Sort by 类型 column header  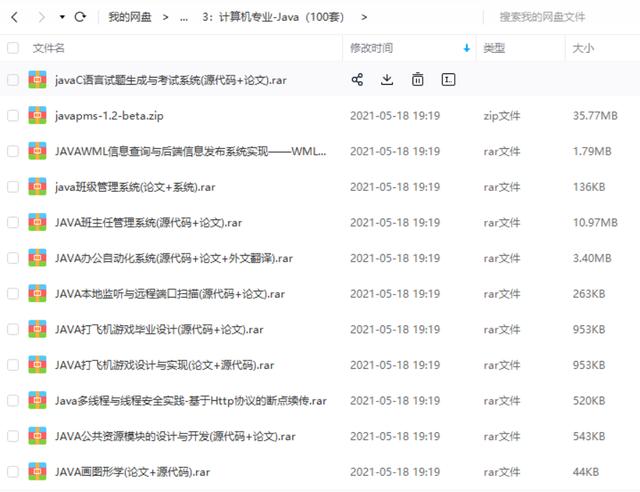494,48
